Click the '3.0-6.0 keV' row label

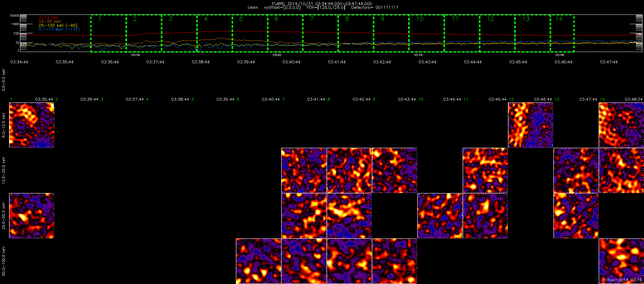tap(4, 80)
